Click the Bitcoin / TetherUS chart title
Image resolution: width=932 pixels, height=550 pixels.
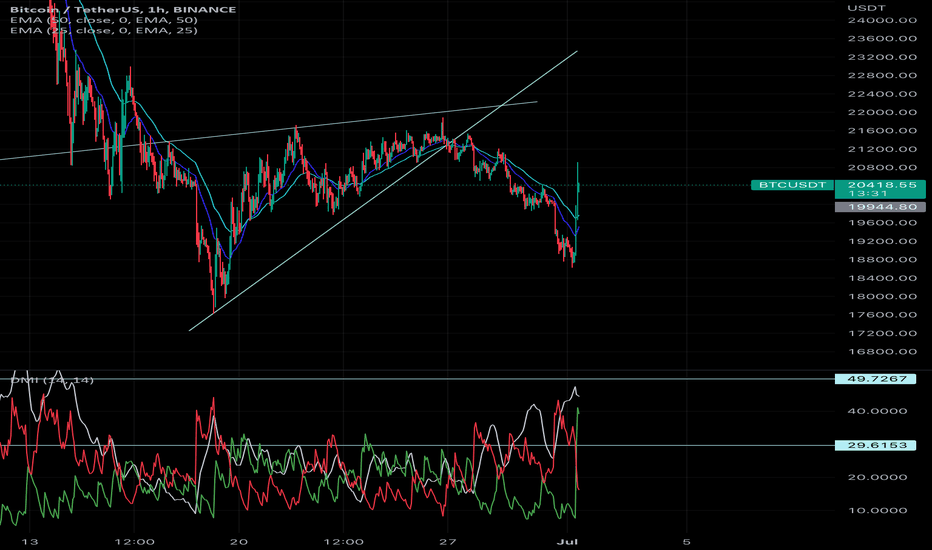click(123, 10)
